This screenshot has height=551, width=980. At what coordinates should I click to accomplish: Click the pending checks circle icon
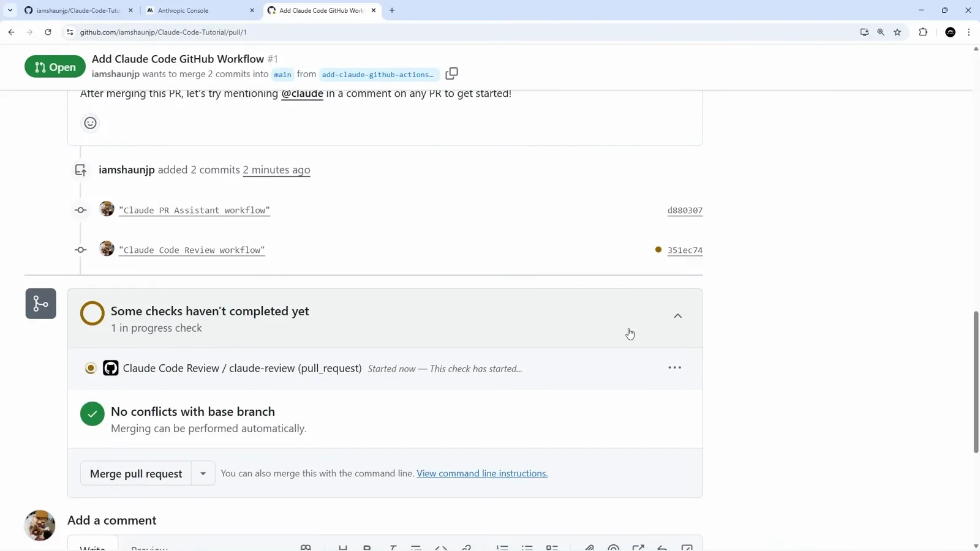tap(92, 313)
